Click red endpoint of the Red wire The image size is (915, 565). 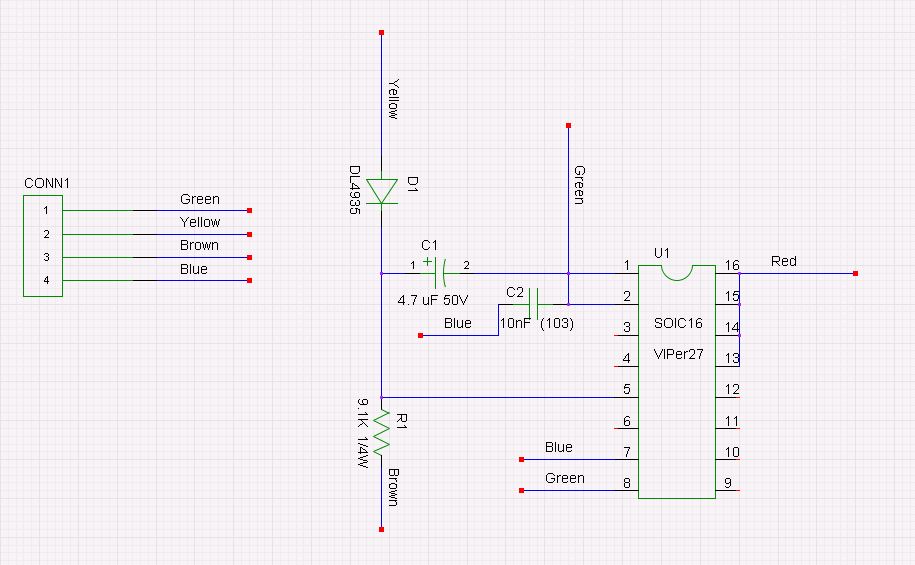[x=855, y=273]
